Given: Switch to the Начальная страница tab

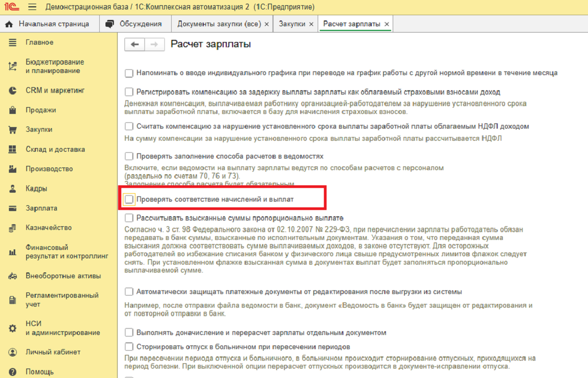Looking at the screenshot, I should click(49, 24).
